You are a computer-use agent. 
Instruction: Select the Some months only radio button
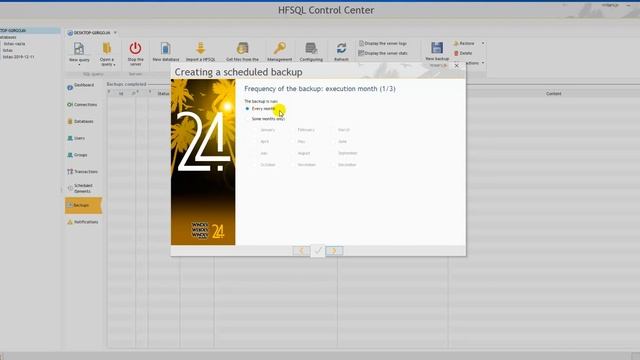[247, 119]
